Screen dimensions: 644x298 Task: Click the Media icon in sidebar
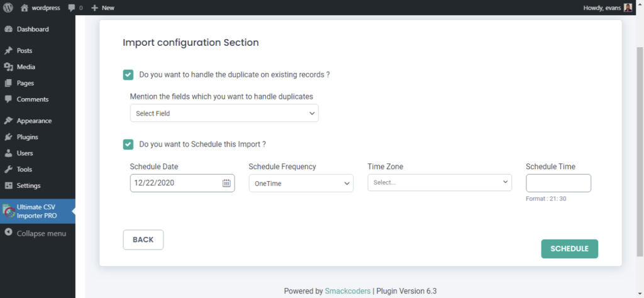coord(8,67)
